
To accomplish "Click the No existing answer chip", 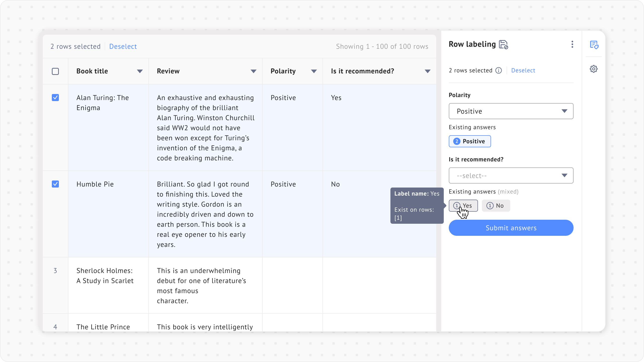I will 496,206.
